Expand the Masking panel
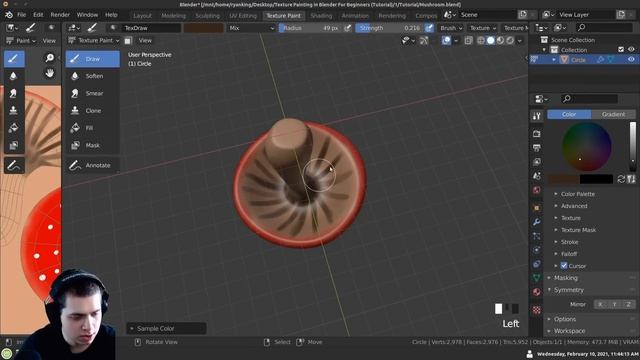Viewport: 640px width, 360px height. click(x=565, y=278)
